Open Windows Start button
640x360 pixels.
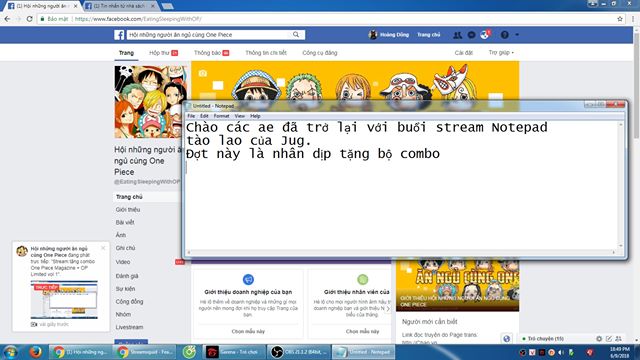[10, 352]
